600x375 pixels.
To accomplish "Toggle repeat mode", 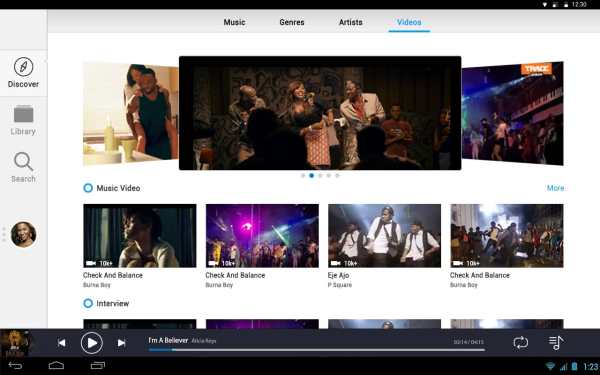I will coord(521,342).
